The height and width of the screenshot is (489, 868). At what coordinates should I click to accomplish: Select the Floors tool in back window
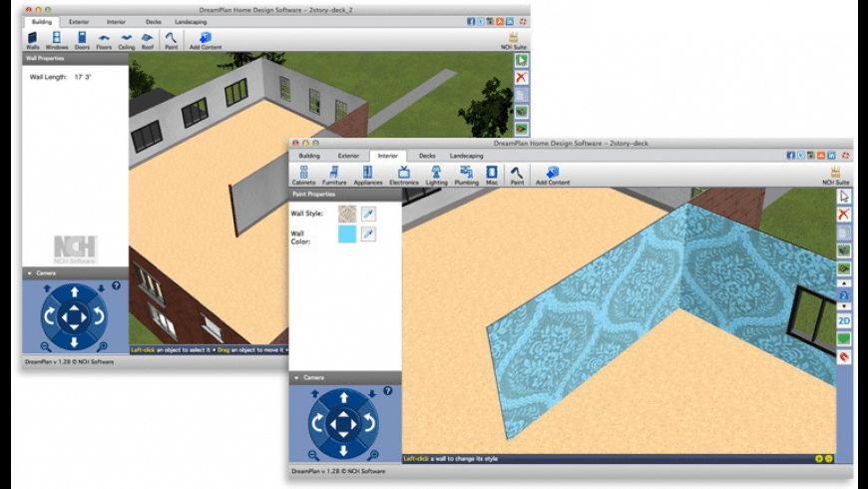(104, 41)
